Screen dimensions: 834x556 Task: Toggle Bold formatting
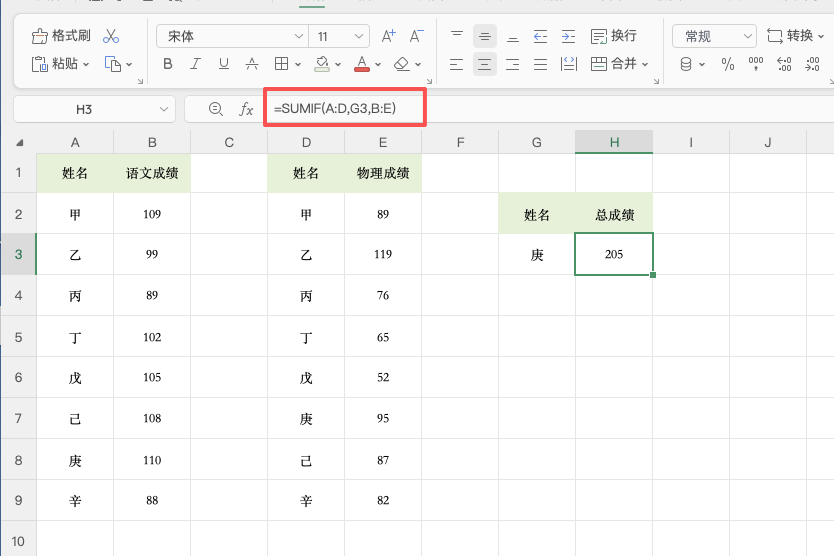(168, 64)
